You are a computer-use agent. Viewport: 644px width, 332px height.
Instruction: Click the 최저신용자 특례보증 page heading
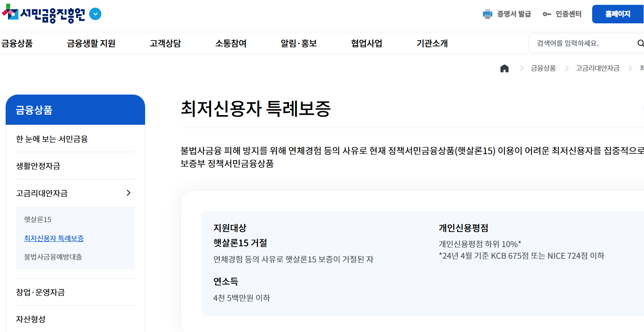pos(256,108)
